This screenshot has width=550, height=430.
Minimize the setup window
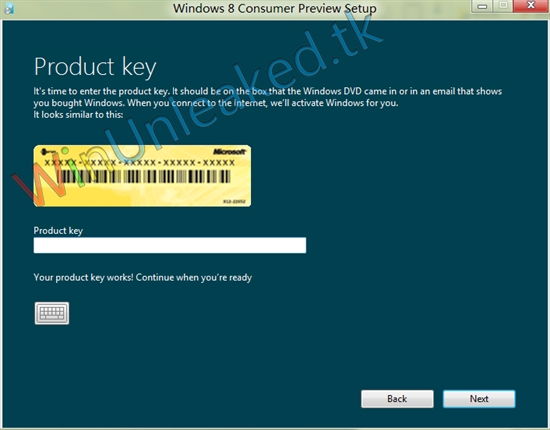point(482,6)
